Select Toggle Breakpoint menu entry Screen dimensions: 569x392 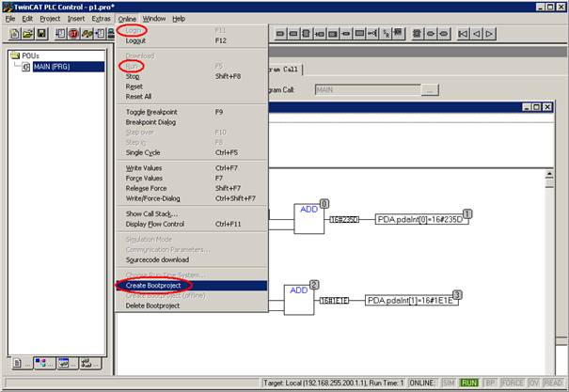(151, 112)
